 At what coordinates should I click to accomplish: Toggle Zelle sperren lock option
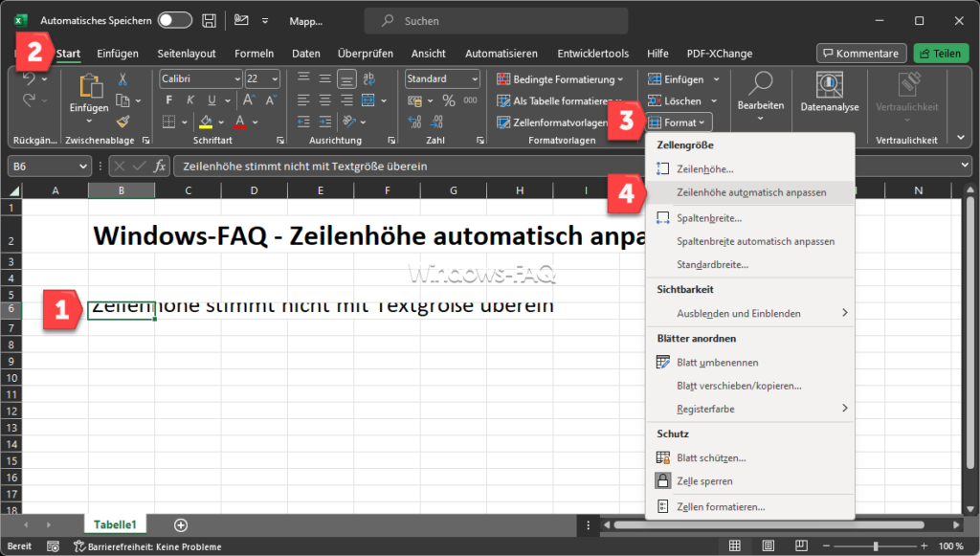(x=750, y=481)
